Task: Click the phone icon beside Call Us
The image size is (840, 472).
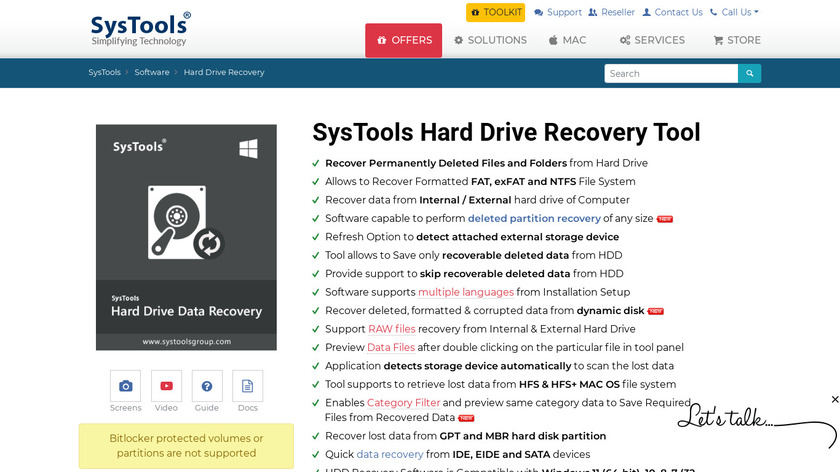Action: tap(714, 12)
